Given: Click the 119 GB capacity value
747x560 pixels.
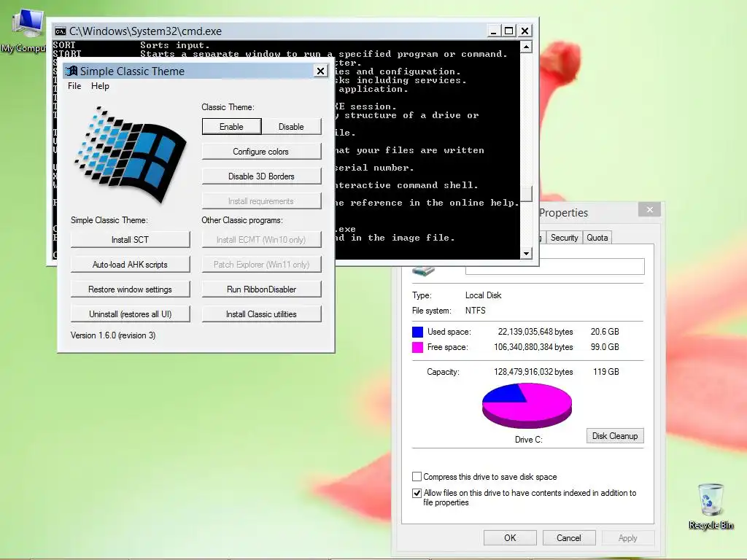Looking at the screenshot, I should click(x=606, y=372).
